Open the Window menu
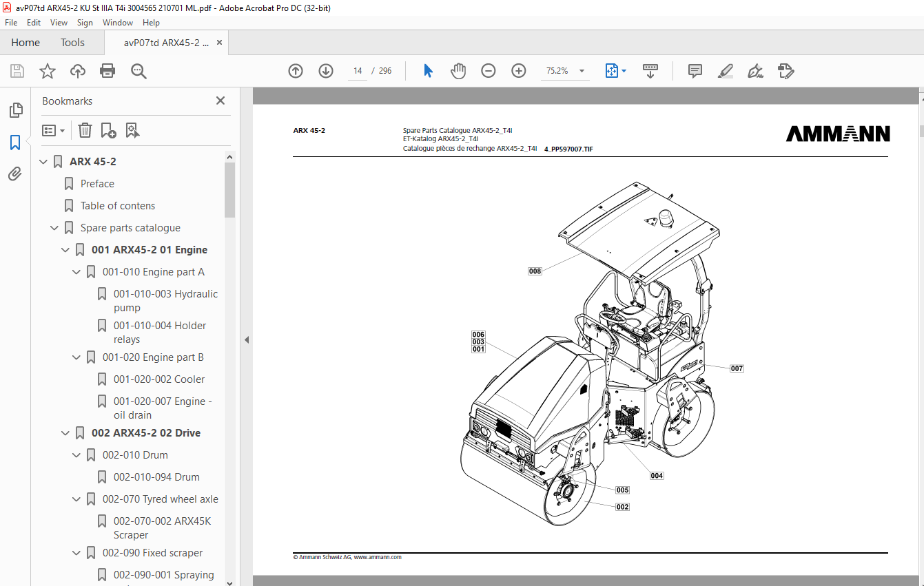Viewport: 924px width, 586px height. point(118,23)
